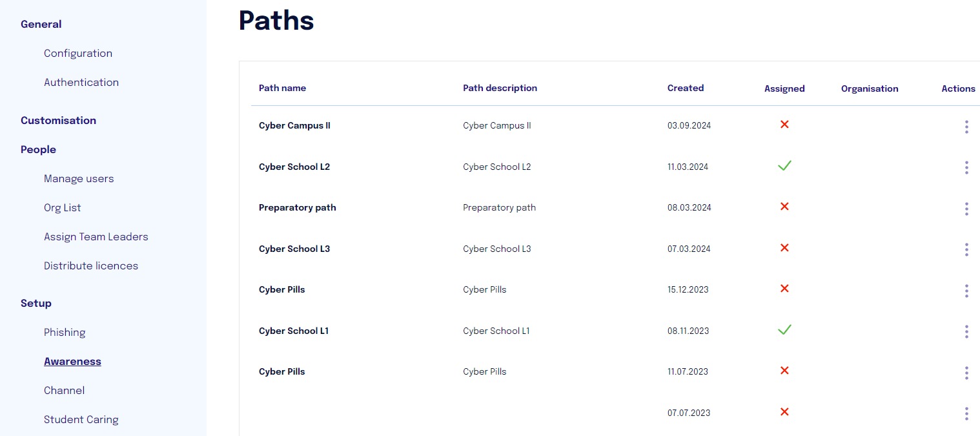Open Channel setup page

65,391
